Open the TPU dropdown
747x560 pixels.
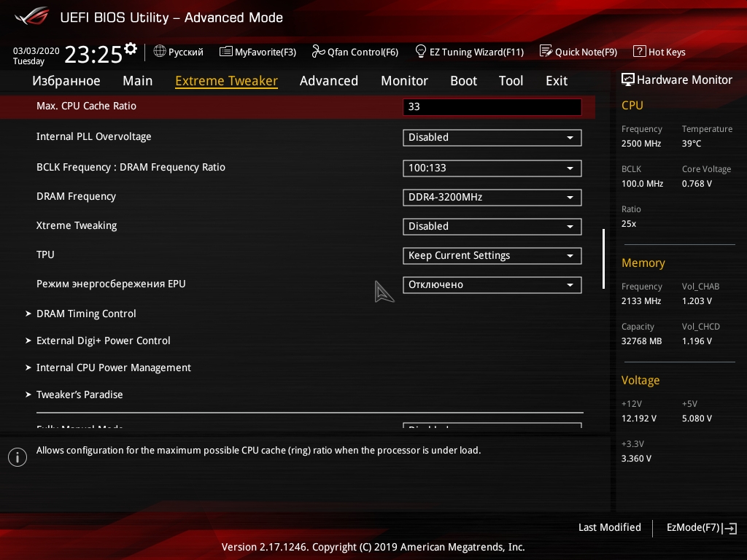point(492,256)
